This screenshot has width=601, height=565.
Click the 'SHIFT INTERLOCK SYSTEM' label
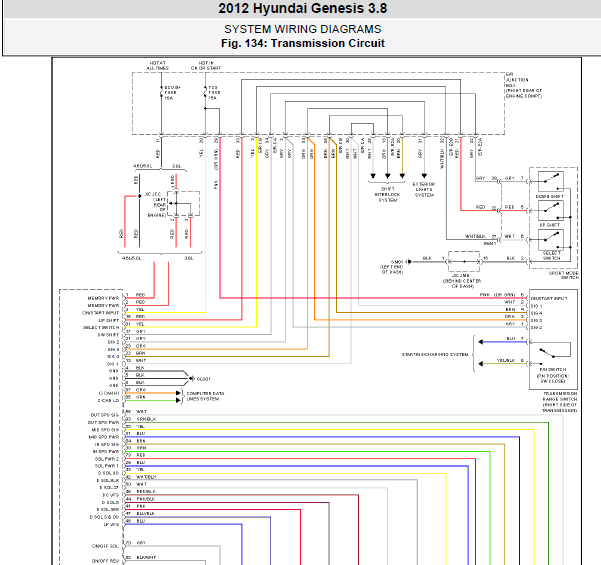pos(388,195)
